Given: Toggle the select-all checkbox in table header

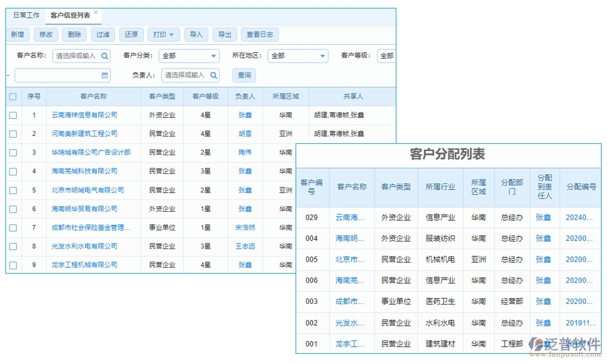Looking at the screenshot, I should pyautogui.click(x=13, y=96).
